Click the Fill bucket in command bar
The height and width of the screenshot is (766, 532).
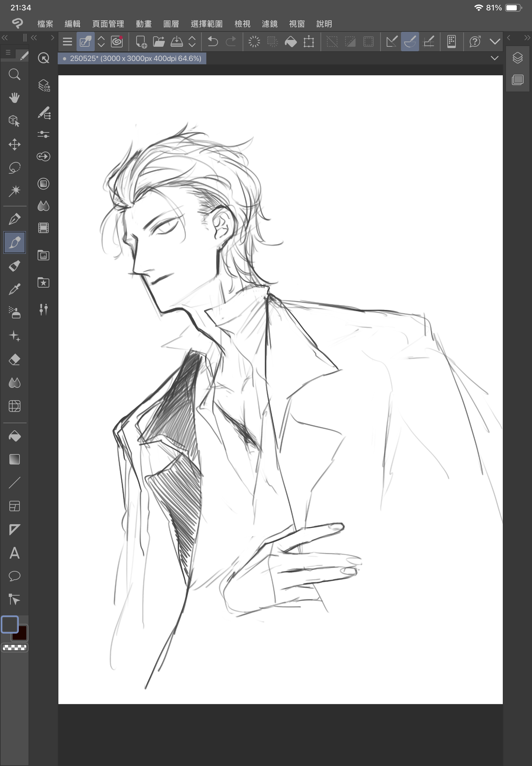(291, 42)
